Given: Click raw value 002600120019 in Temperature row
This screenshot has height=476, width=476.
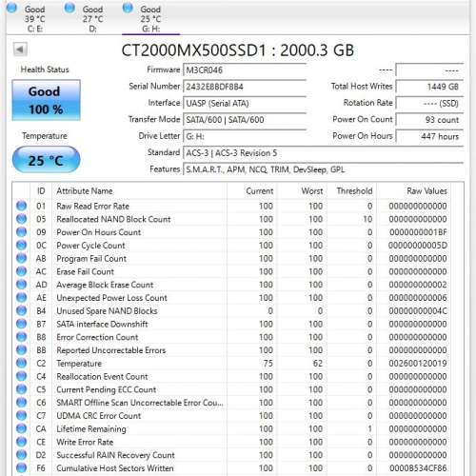Looking at the screenshot, I should [x=418, y=364].
